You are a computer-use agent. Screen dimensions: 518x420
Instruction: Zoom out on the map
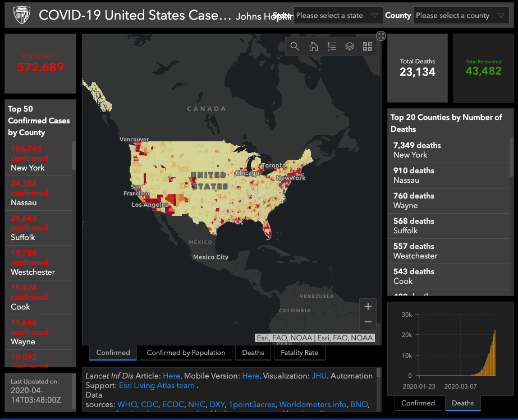[368, 321]
